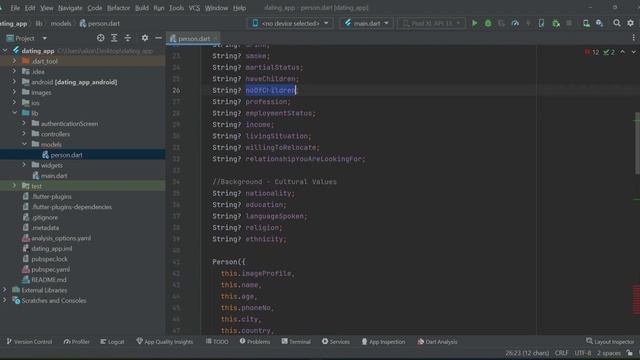Viewport: 640px width, 360px height.
Task: Run the app with green play button
Action: click(474, 23)
